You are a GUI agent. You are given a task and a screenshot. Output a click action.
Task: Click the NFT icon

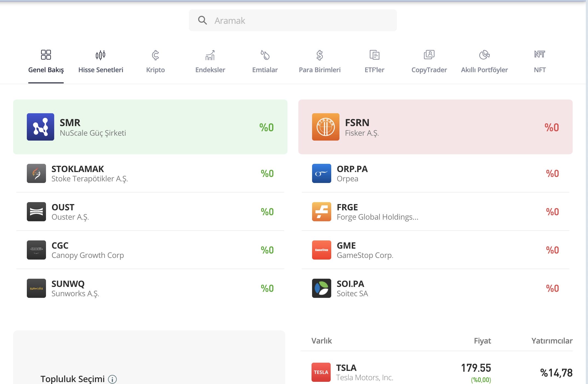pyautogui.click(x=540, y=54)
